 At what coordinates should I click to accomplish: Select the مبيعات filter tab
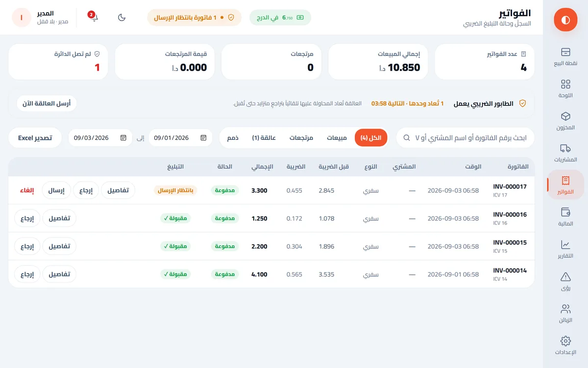(337, 138)
